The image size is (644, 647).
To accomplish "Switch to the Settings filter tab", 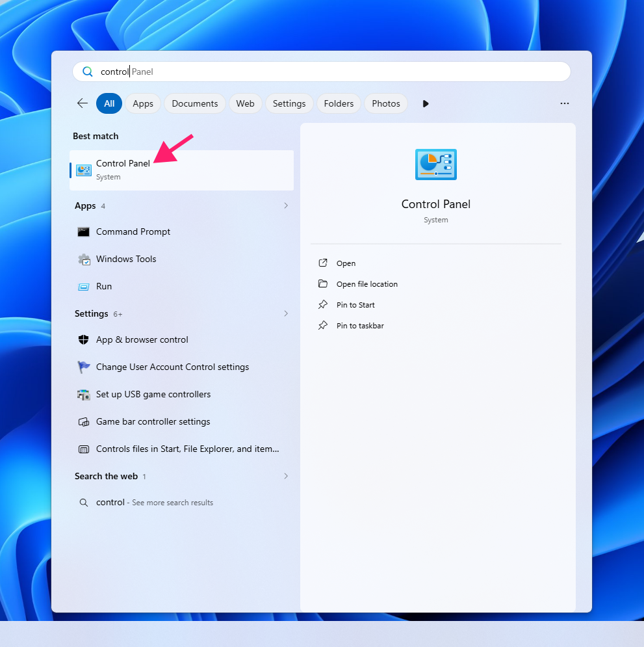I will (x=289, y=103).
